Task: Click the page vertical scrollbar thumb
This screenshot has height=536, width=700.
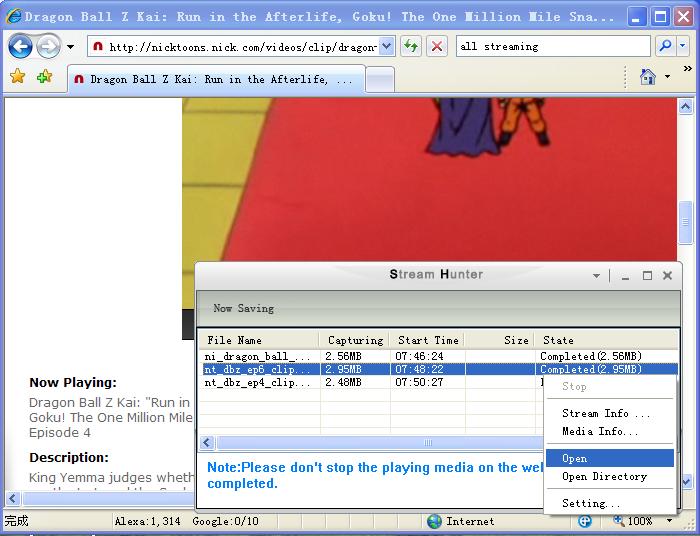Action: click(686, 223)
